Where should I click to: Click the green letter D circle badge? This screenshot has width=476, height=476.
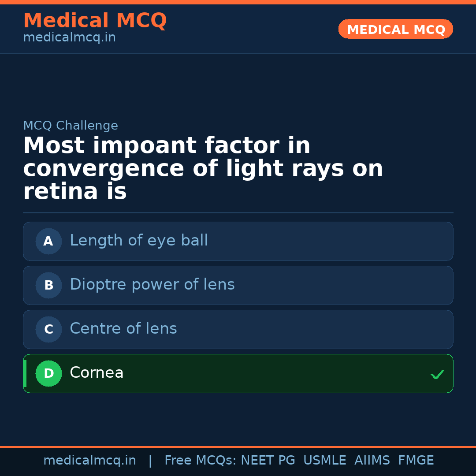(48, 373)
